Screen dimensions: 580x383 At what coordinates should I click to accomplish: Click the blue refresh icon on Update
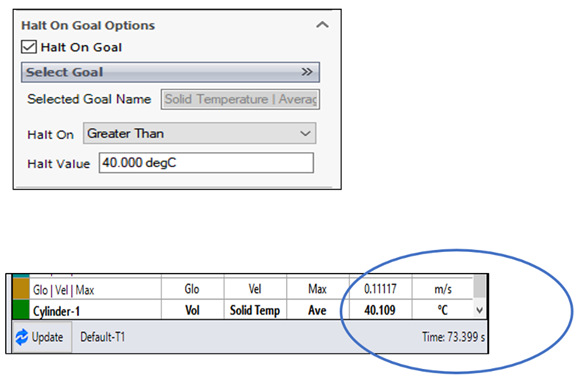[x=22, y=337]
